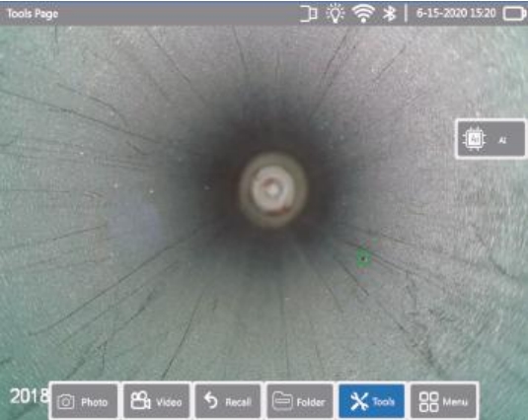Screen dimensions: 528x420
Task: Click the highlighted Tools tab
Action: (x=371, y=401)
